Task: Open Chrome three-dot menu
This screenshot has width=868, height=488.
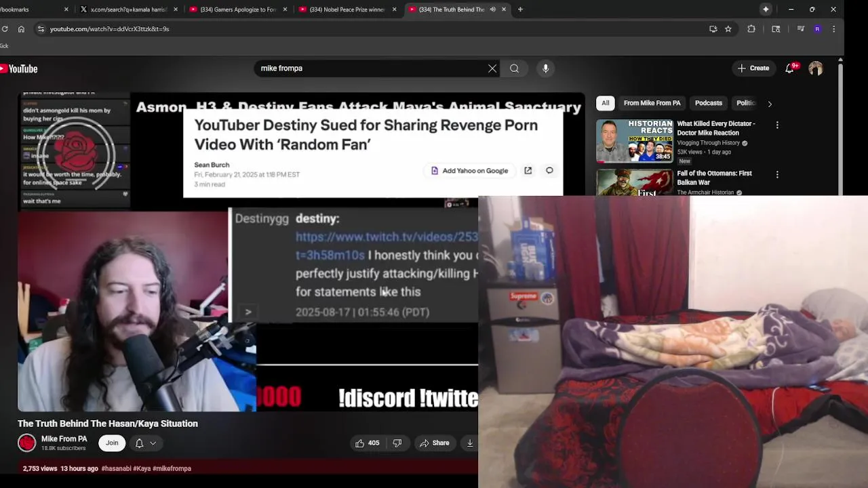Action: 833,29
